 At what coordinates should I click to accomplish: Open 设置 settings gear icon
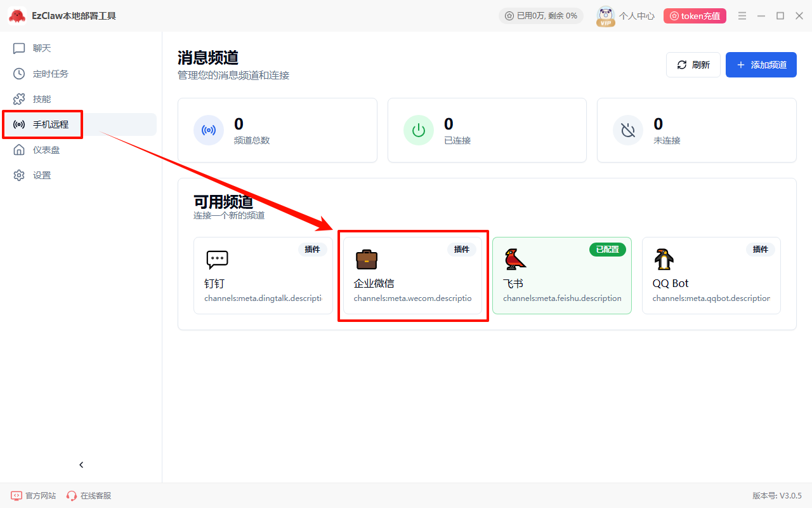tap(20, 175)
